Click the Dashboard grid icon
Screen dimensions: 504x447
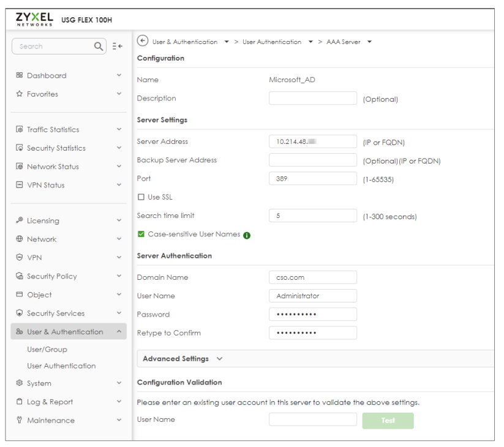(x=19, y=75)
